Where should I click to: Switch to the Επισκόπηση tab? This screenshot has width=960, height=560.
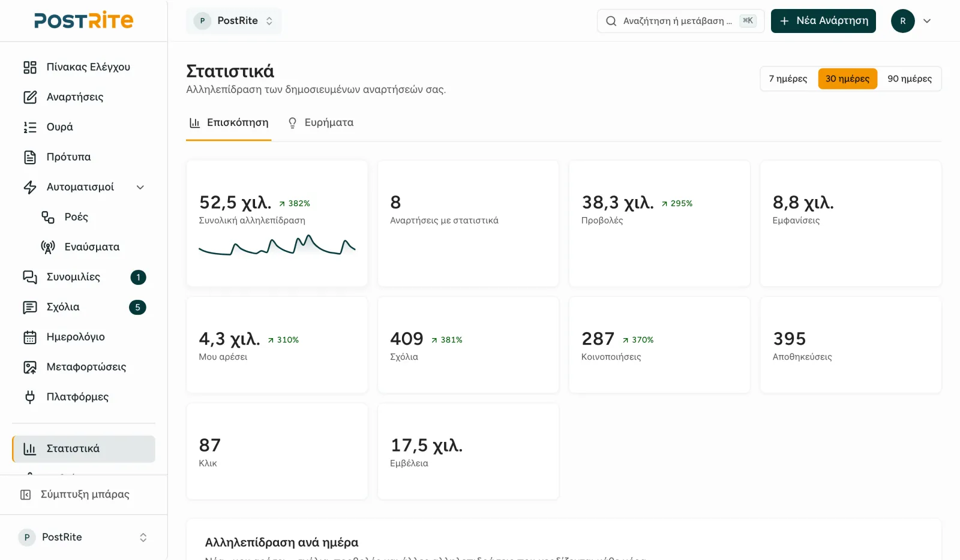229,123
